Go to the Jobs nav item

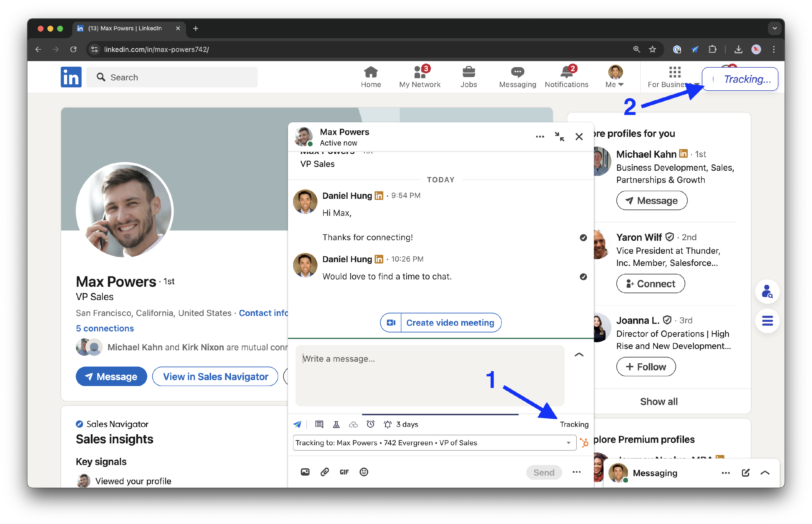(x=469, y=77)
